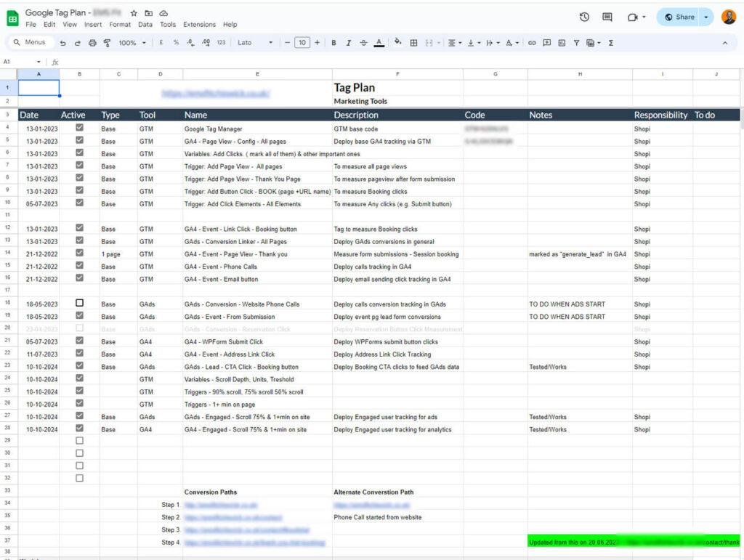Open more number formats (123)
Viewport: 744px width, 560px height.
(221, 43)
